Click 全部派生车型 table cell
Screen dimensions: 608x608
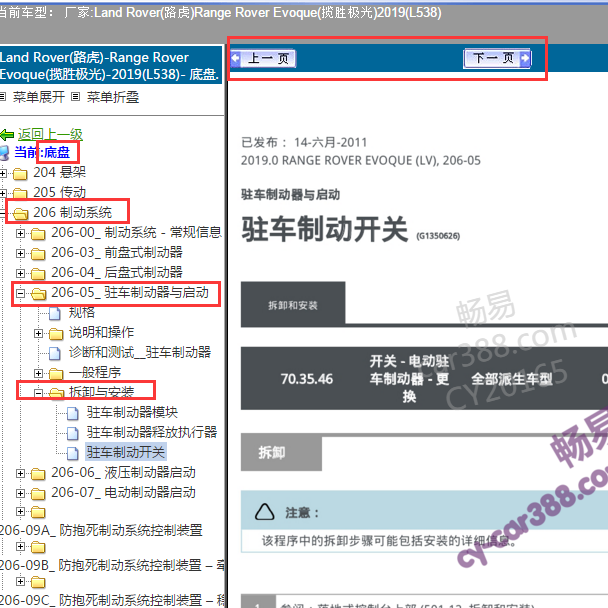coord(512,379)
